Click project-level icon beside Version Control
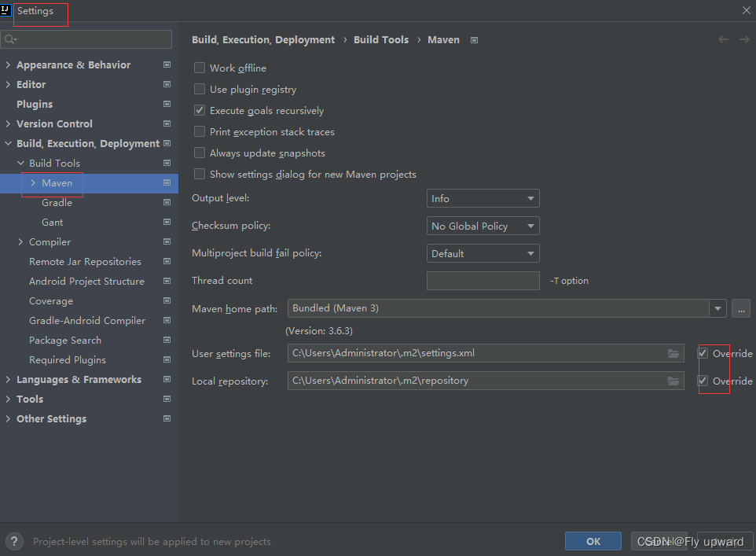Screen dimensions: 756x556 167,124
